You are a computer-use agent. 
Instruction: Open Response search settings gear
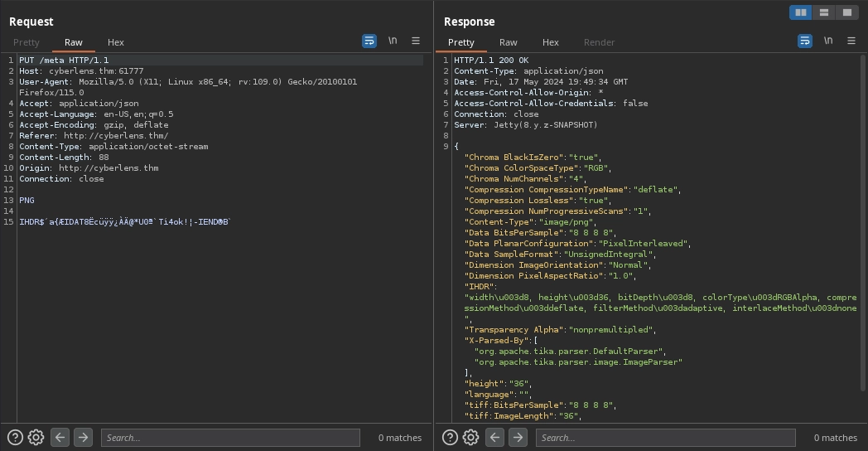tap(470, 437)
